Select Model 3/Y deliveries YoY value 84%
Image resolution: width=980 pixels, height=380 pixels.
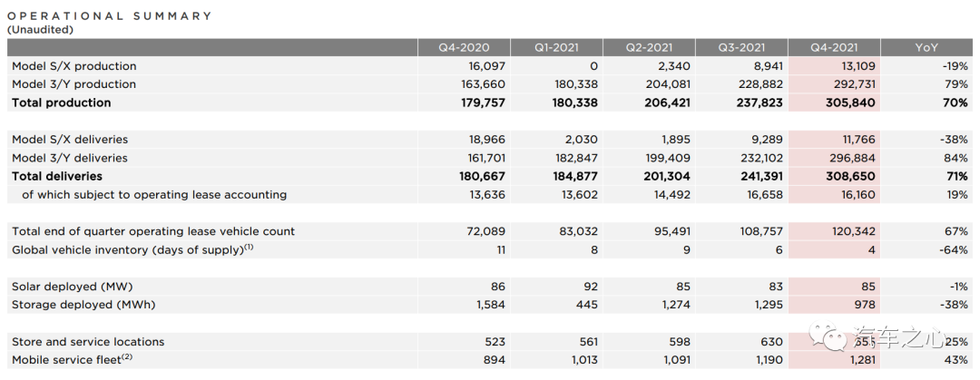pyautogui.click(x=957, y=158)
